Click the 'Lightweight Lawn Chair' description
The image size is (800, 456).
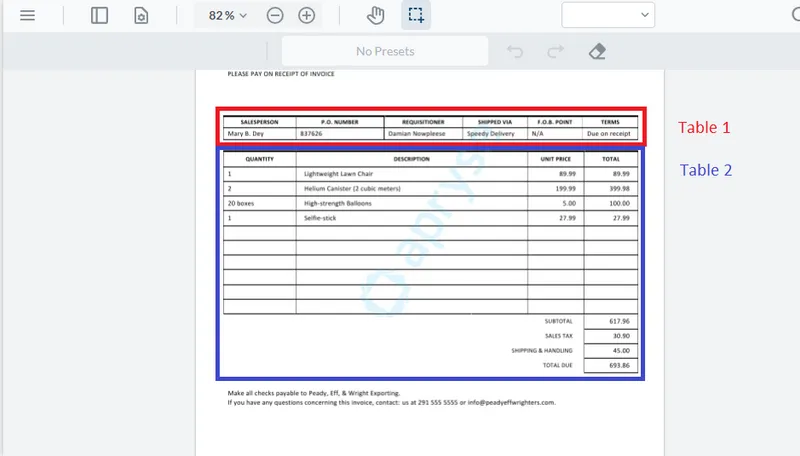point(338,174)
